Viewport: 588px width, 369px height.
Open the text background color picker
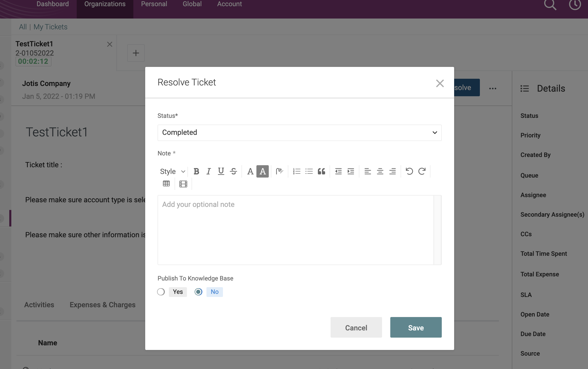coord(263,171)
